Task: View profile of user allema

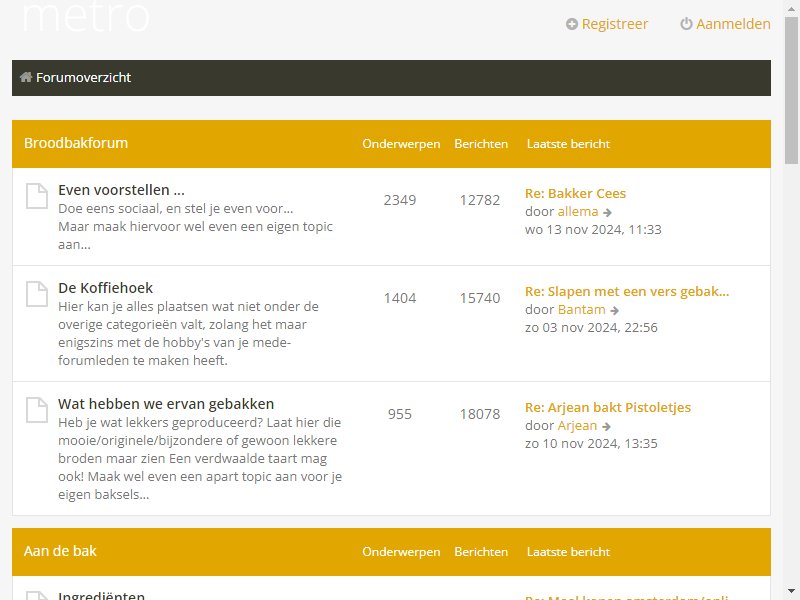Action: (x=578, y=211)
